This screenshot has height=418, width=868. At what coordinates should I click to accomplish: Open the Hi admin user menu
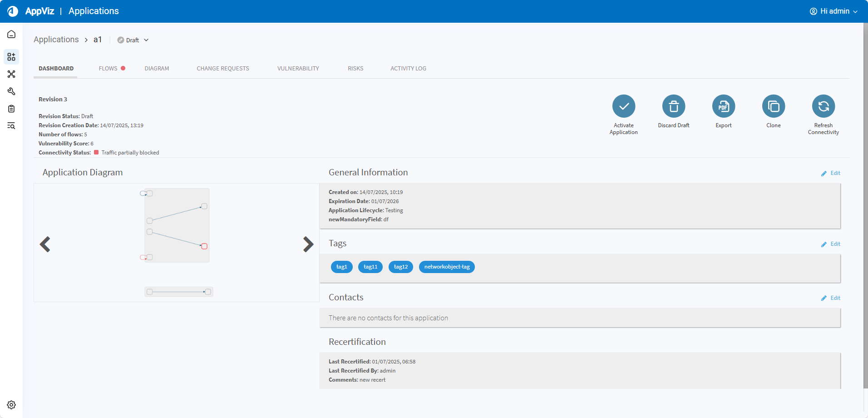833,11
